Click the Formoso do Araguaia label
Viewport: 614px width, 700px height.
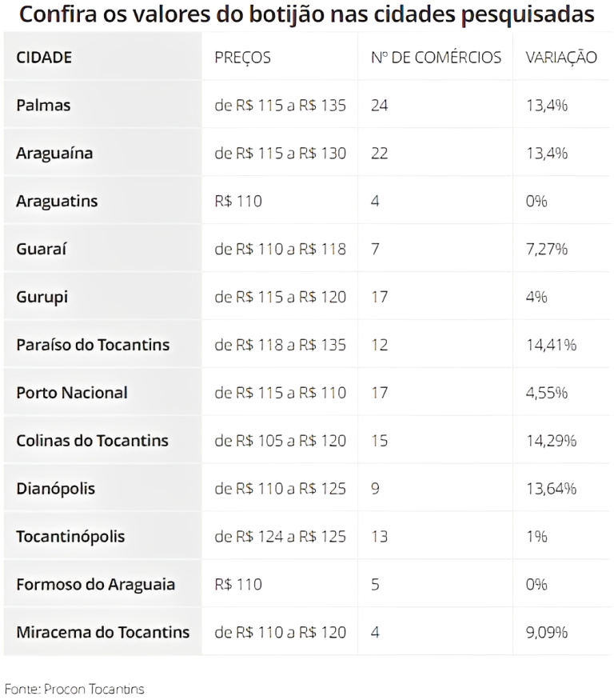point(95,584)
